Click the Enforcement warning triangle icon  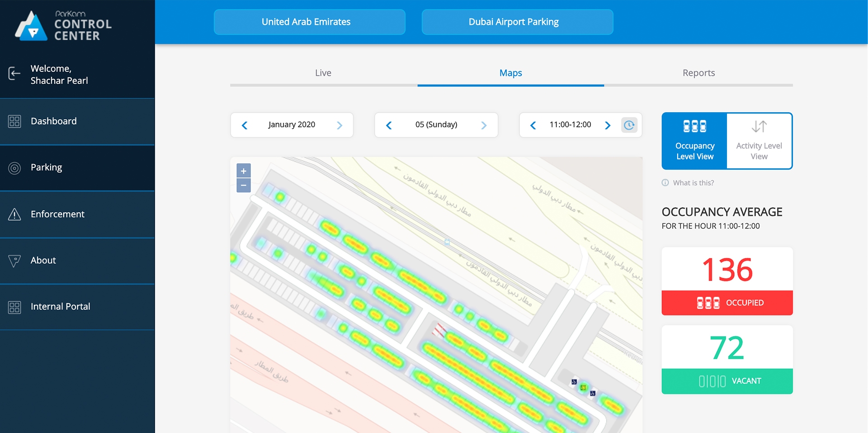point(14,214)
